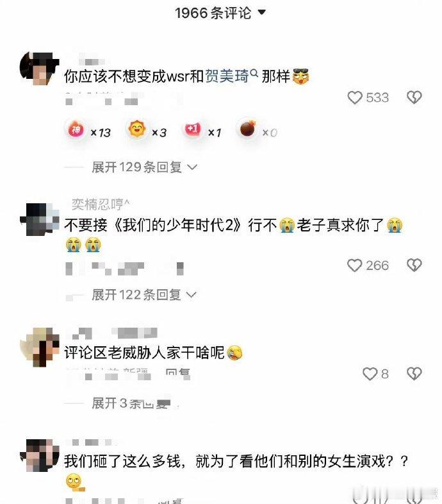Tap the bomb reaction emoji

point(248,130)
